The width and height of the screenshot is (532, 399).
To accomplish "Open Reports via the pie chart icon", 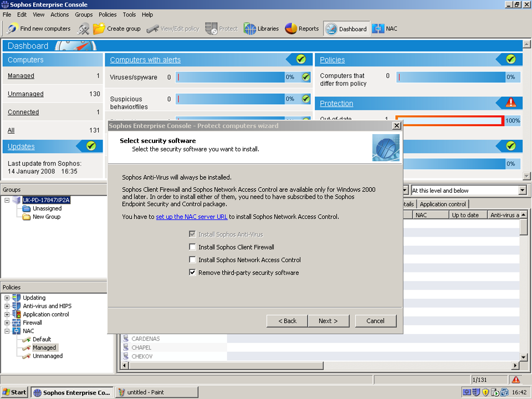I will 291,29.
